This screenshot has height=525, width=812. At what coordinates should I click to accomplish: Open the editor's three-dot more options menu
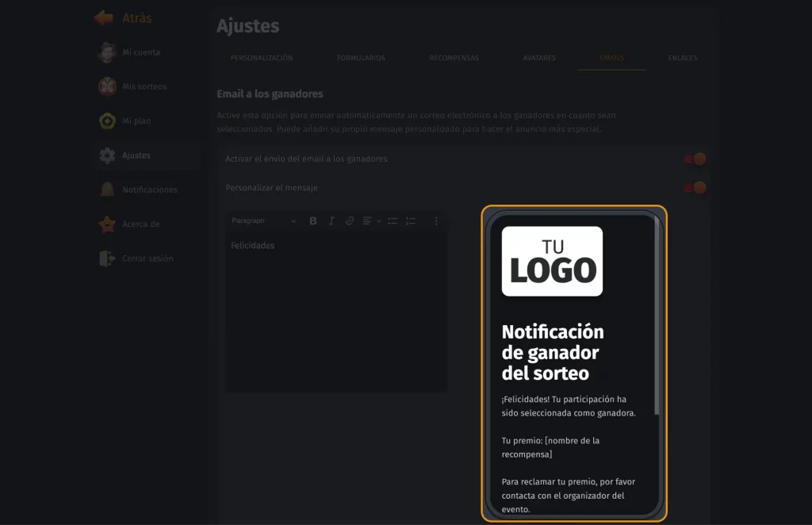click(x=436, y=221)
